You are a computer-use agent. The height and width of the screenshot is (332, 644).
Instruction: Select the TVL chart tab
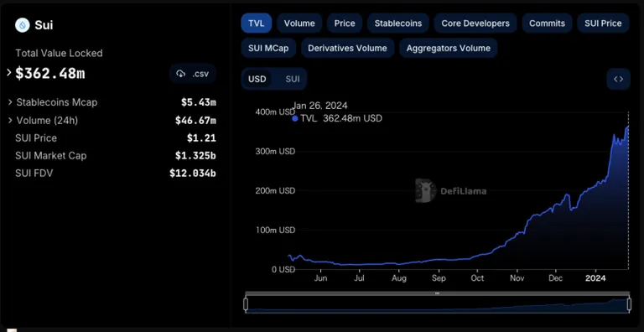(x=257, y=23)
